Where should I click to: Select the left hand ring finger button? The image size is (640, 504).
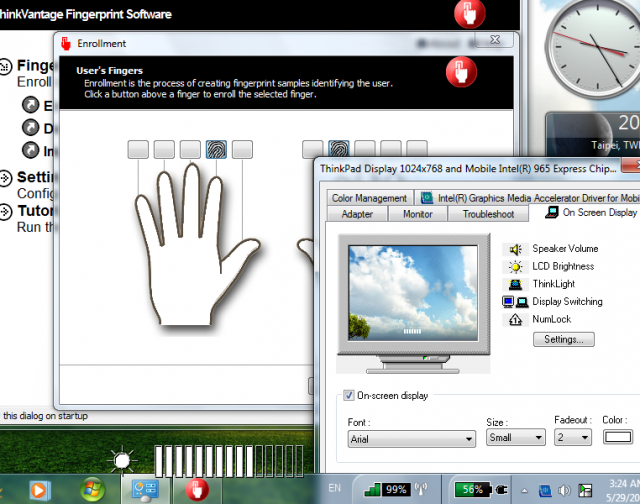[x=164, y=149]
